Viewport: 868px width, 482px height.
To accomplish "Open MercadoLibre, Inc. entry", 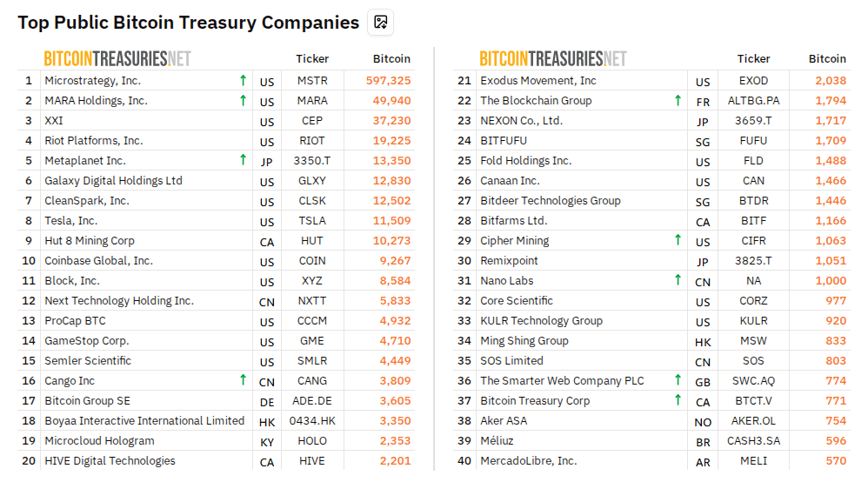I will 528,460.
